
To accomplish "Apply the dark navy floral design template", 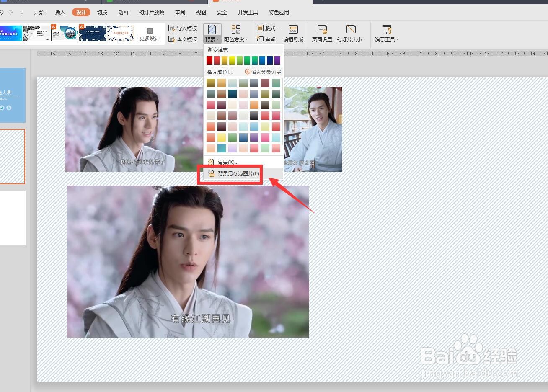I will coord(93,33).
